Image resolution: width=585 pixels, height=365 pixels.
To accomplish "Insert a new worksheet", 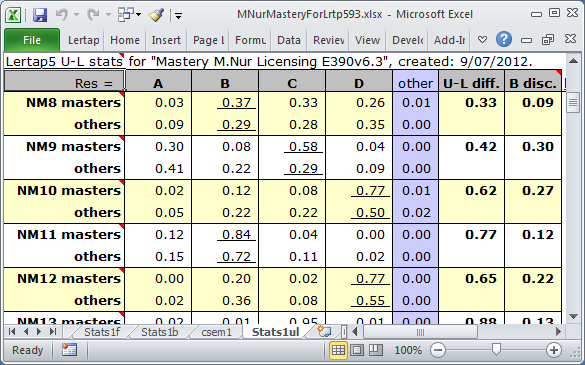I will pos(324,331).
